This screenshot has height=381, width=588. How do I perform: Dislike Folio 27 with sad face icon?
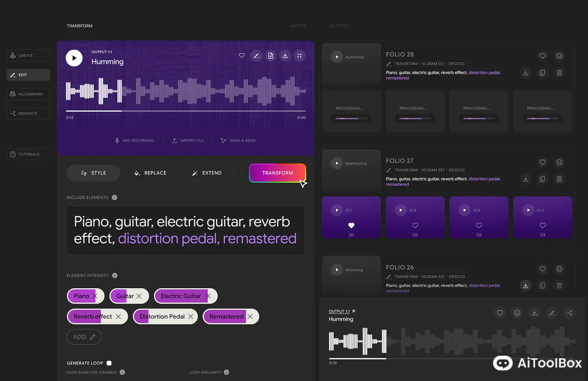click(x=559, y=162)
